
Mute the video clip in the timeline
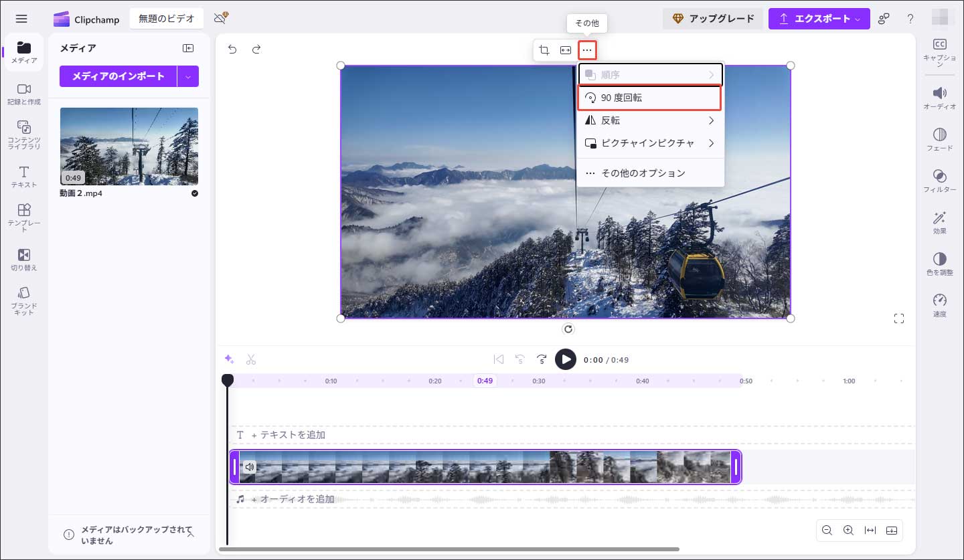(x=250, y=467)
